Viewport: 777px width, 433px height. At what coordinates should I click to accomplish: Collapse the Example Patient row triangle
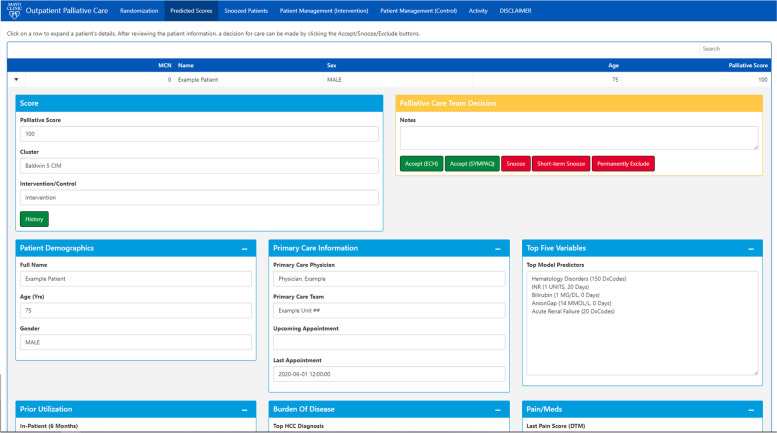coord(15,79)
